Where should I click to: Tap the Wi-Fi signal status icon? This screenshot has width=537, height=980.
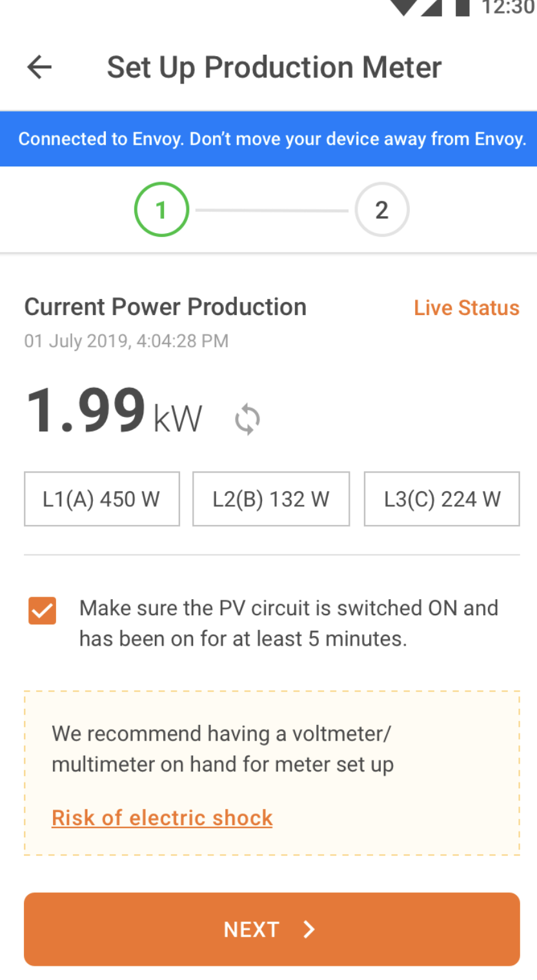[x=405, y=7]
